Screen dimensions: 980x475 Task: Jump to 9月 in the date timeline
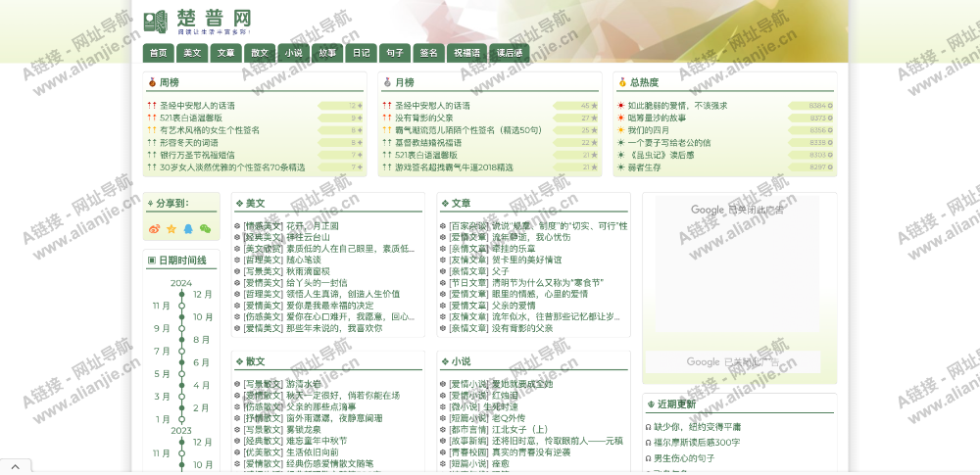(x=162, y=328)
